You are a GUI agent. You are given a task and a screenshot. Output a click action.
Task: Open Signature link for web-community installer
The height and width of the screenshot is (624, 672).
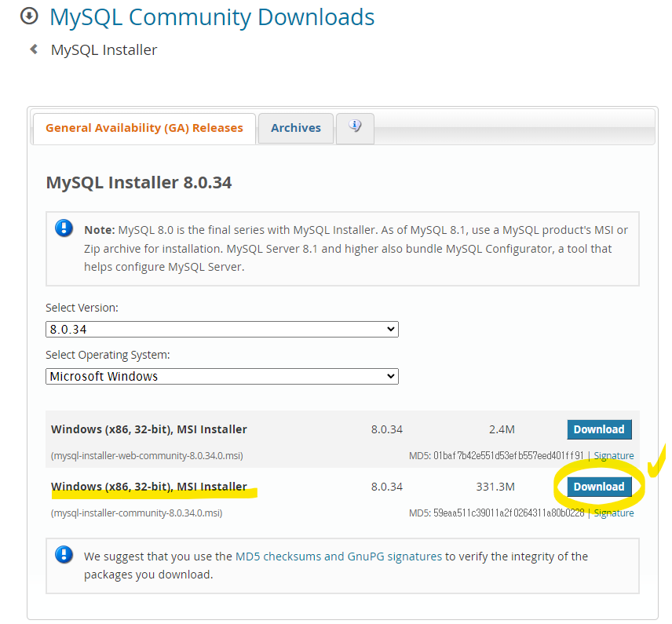coord(614,455)
